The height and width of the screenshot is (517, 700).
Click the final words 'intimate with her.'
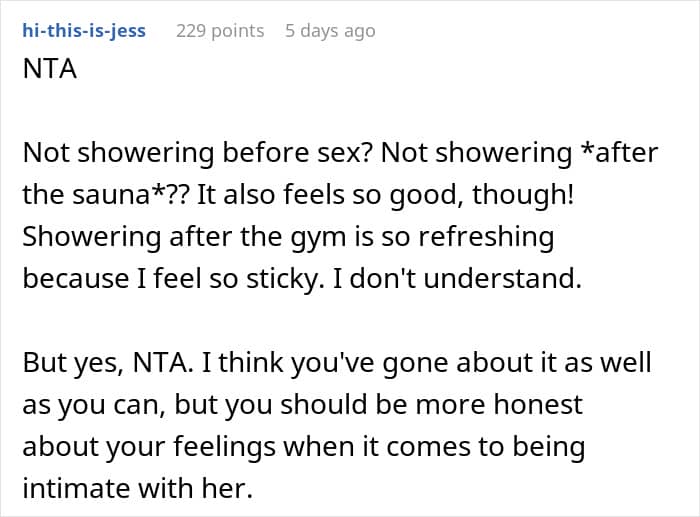click(x=138, y=488)
